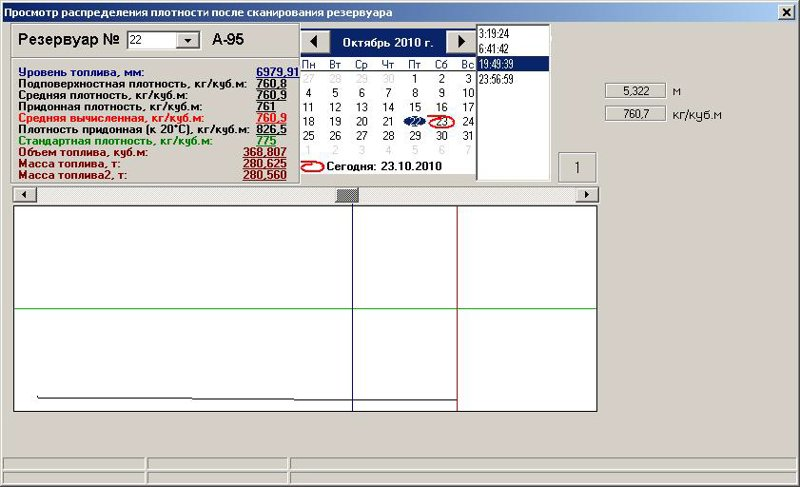Select the 23:56:59 scan time
Viewport: 800px width, 487px height.
click(x=496, y=79)
